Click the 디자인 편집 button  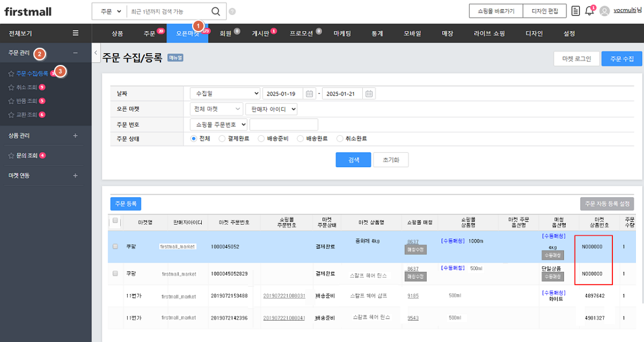(545, 11)
